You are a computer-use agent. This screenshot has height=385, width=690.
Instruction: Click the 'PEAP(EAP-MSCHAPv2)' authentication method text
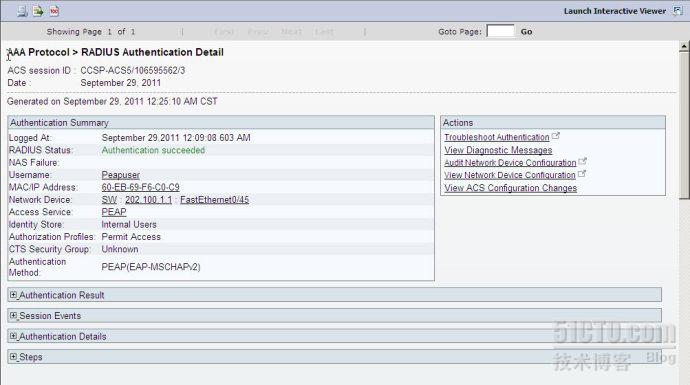(x=151, y=267)
